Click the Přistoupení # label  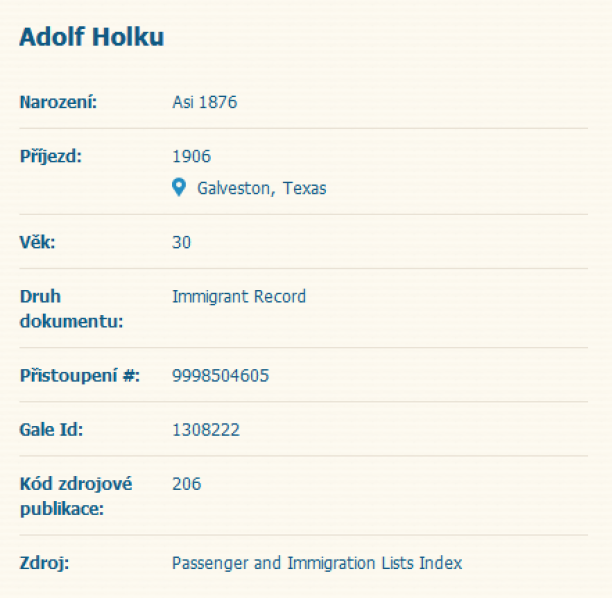click(80, 376)
